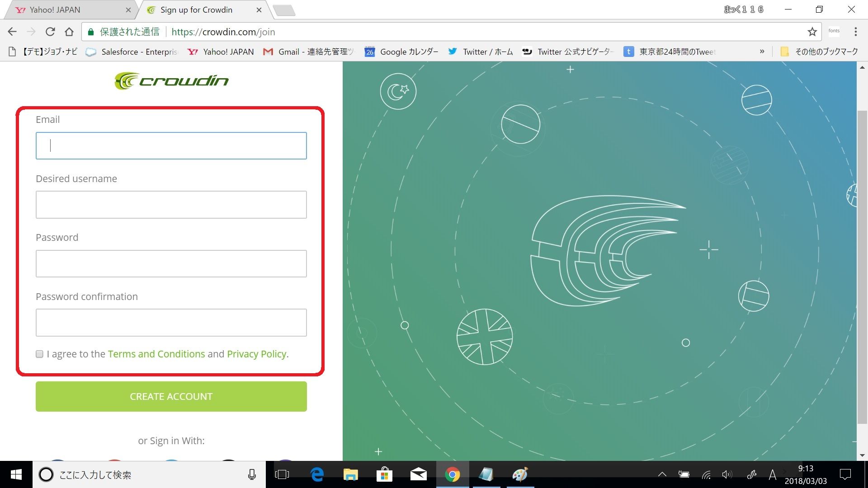The height and width of the screenshot is (488, 868).
Task: Click the volume icon in system tray
Action: (726, 474)
